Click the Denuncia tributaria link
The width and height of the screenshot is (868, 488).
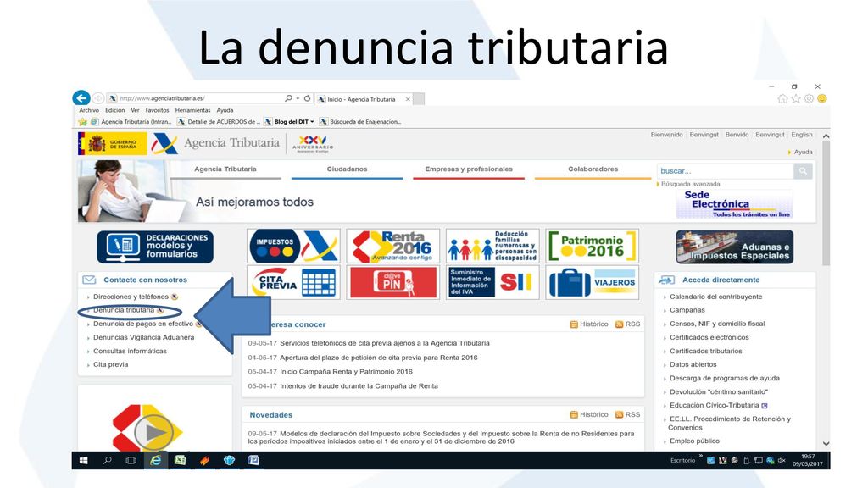click(124, 310)
